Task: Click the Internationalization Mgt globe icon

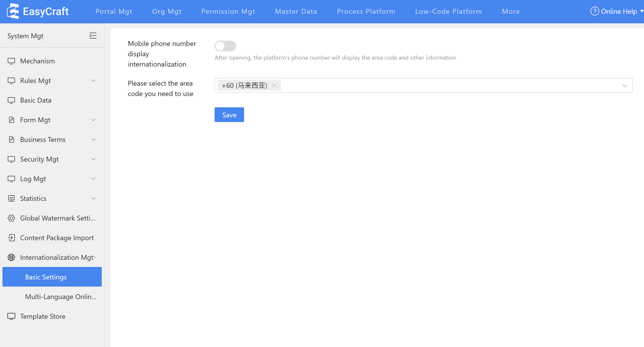Action: click(x=11, y=257)
